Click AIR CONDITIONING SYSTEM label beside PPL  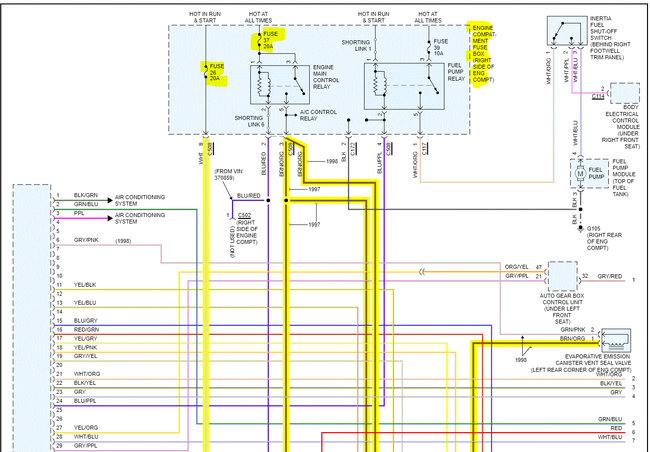(x=140, y=219)
